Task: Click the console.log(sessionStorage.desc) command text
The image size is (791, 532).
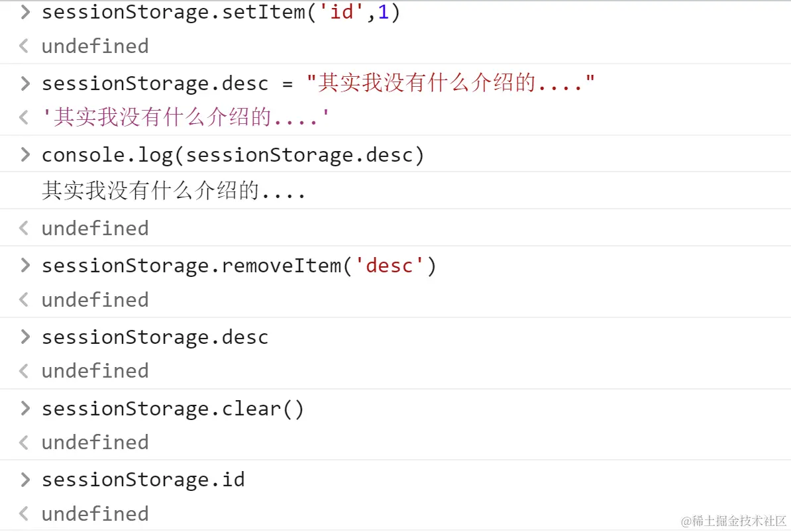Action: pos(233,155)
